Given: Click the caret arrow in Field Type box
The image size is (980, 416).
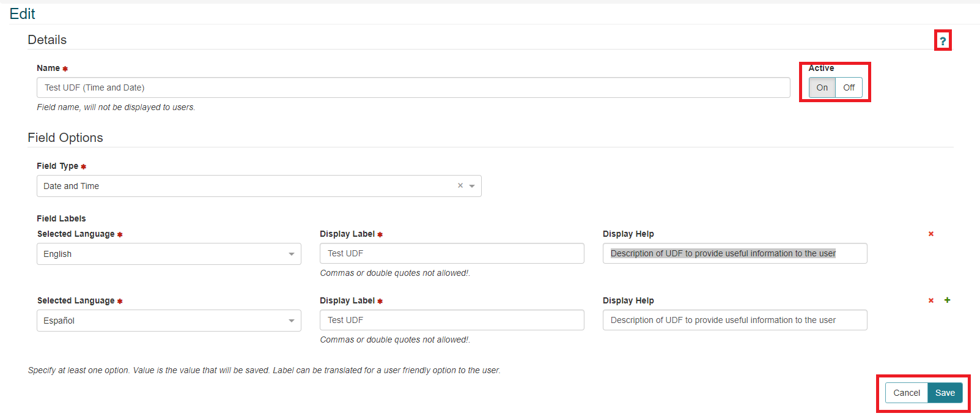Looking at the screenshot, I should (472, 186).
